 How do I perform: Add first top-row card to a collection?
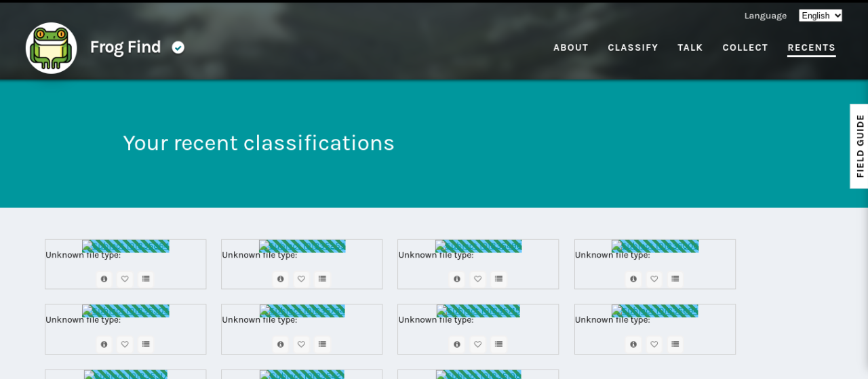pyautogui.click(x=146, y=279)
